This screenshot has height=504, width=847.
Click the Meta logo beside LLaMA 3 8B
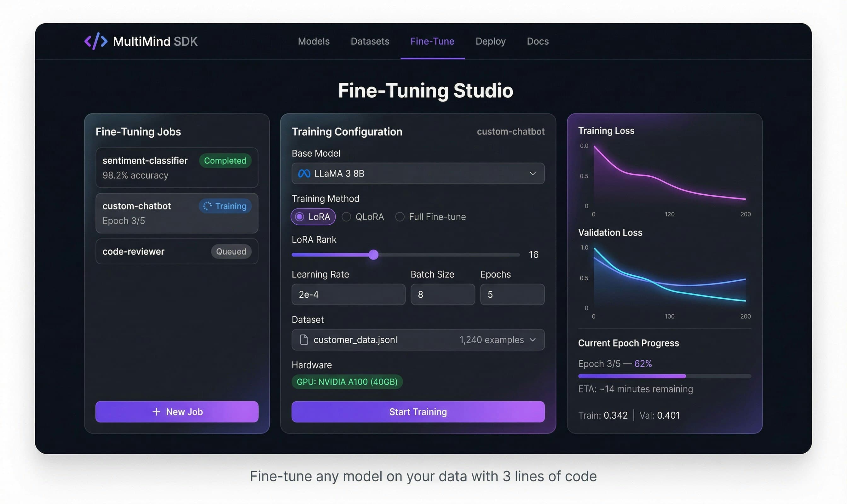pos(304,173)
